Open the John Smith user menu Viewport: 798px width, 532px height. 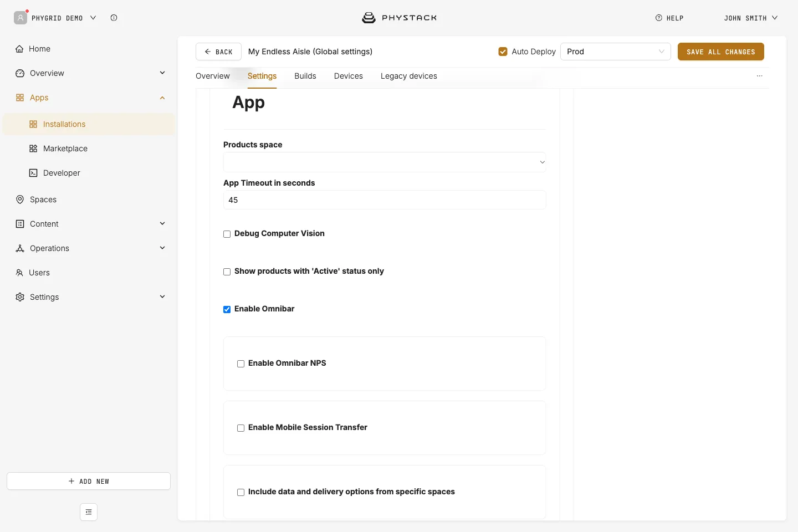[751, 18]
